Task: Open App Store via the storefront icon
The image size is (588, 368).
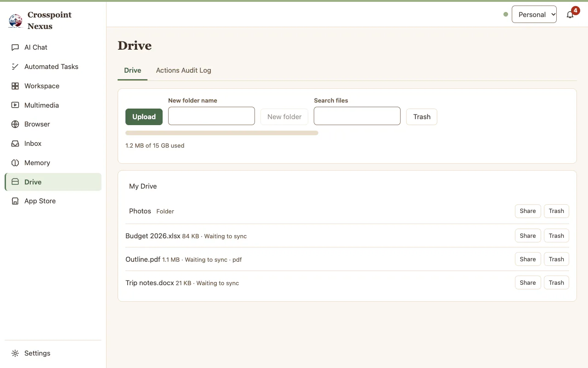Action: [x=15, y=201]
